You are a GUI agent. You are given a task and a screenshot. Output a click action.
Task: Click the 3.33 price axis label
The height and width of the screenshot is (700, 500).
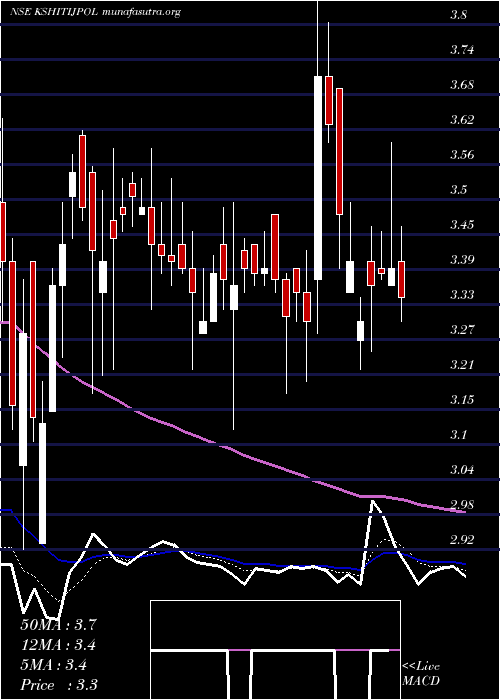pos(462,295)
